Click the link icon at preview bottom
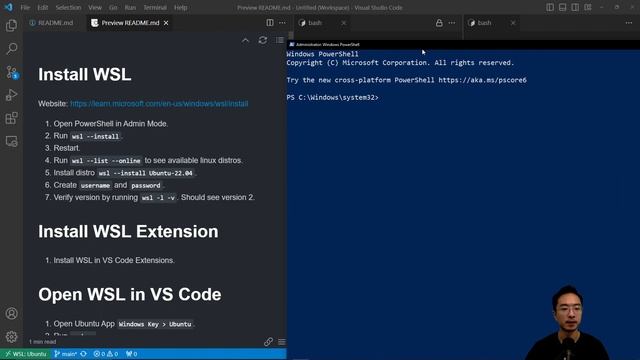The width and height of the screenshot is (640, 360). pyautogui.click(x=268, y=342)
